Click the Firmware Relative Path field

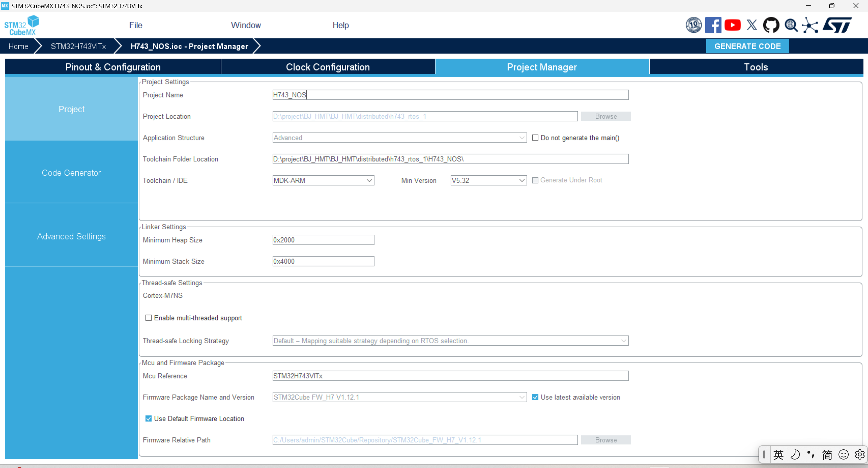tap(425, 440)
